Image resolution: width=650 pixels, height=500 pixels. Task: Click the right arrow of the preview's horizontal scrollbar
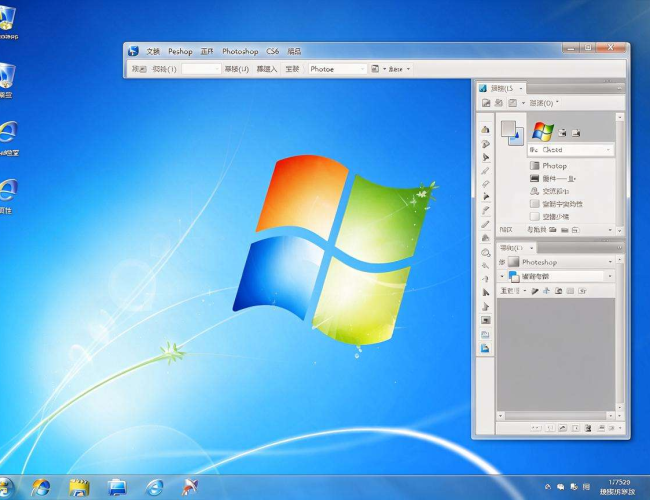tap(611, 415)
